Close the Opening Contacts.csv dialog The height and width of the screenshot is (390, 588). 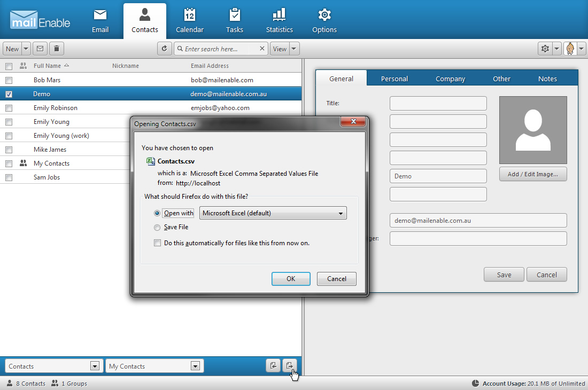(x=353, y=121)
